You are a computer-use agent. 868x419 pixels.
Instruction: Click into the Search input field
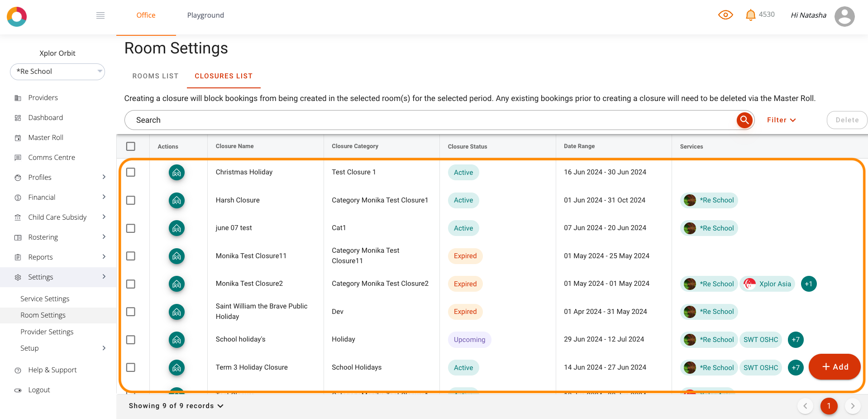pos(430,120)
